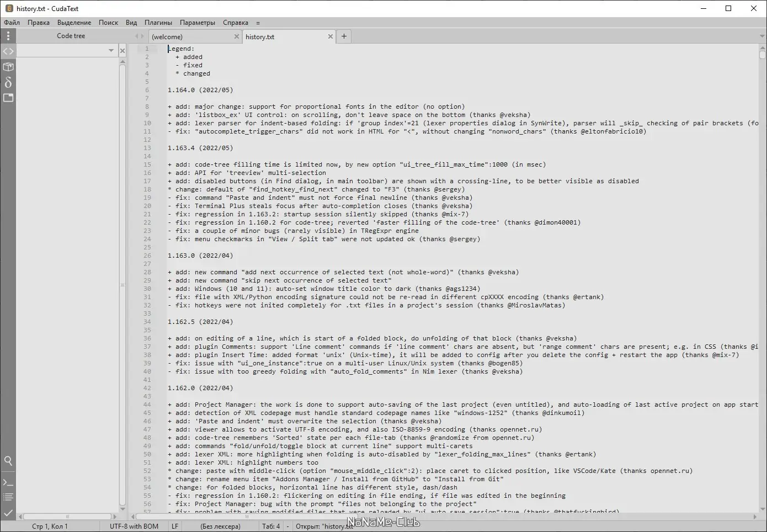The width and height of the screenshot is (767, 532).
Task: Click the CudaText app icon in title bar
Action: [9, 8]
